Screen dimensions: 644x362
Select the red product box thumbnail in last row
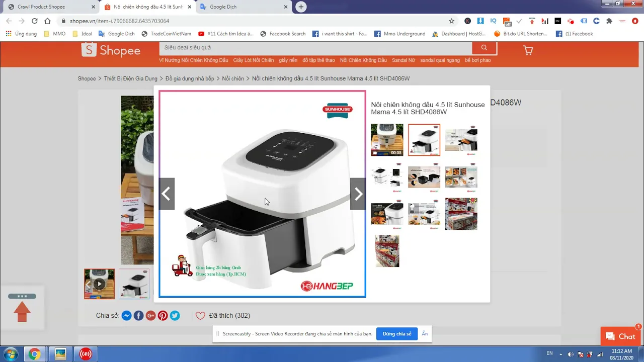click(x=387, y=250)
